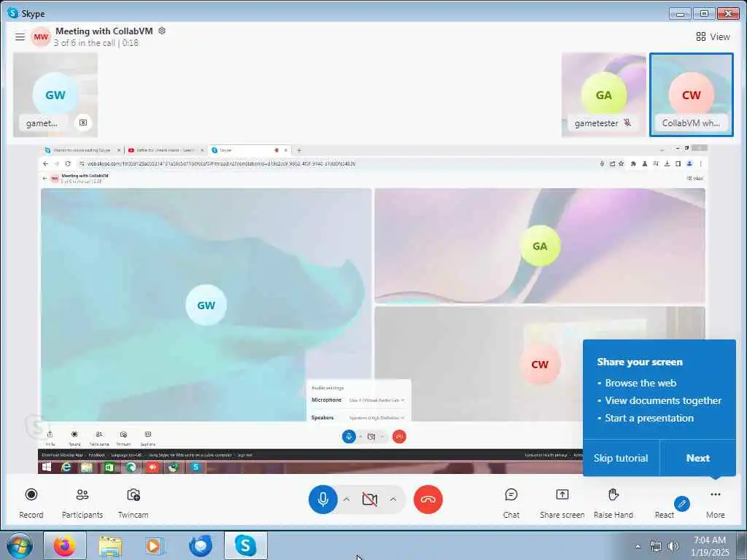This screenshot has width=747, height=560.
Task: Open the volume tray icon
Action: pyautogui.click(x=673, y=546)
